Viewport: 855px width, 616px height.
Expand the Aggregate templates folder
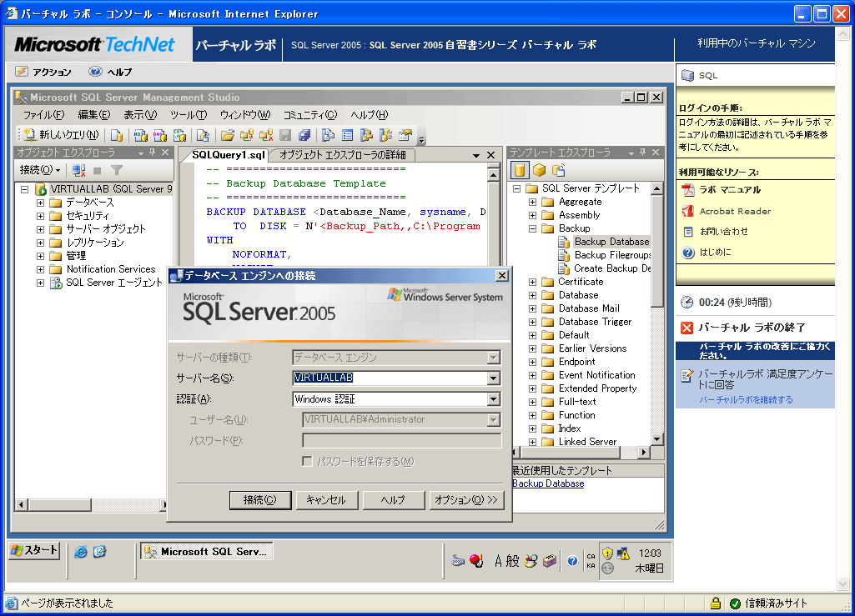(533, 202)
